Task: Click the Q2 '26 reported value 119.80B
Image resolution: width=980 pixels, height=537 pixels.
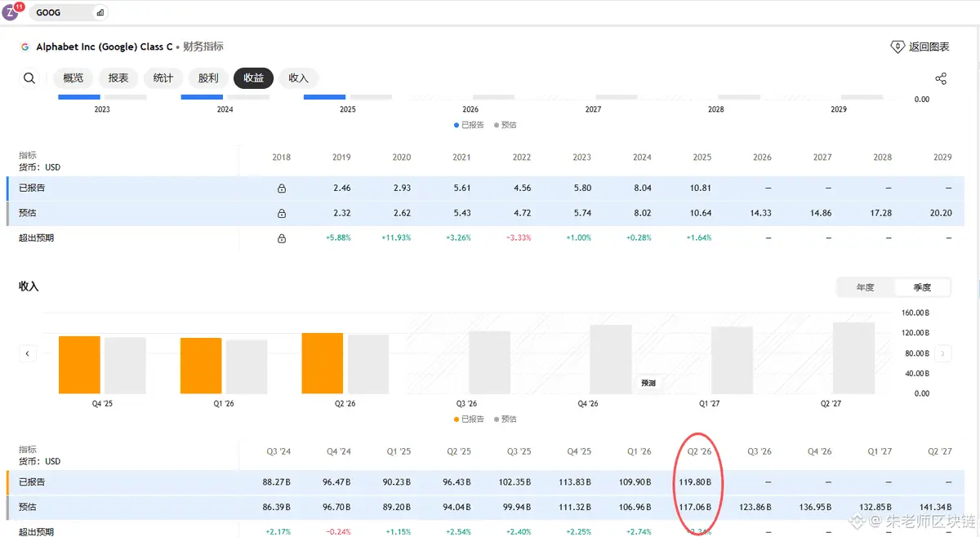Action: (x=695, y=482)
